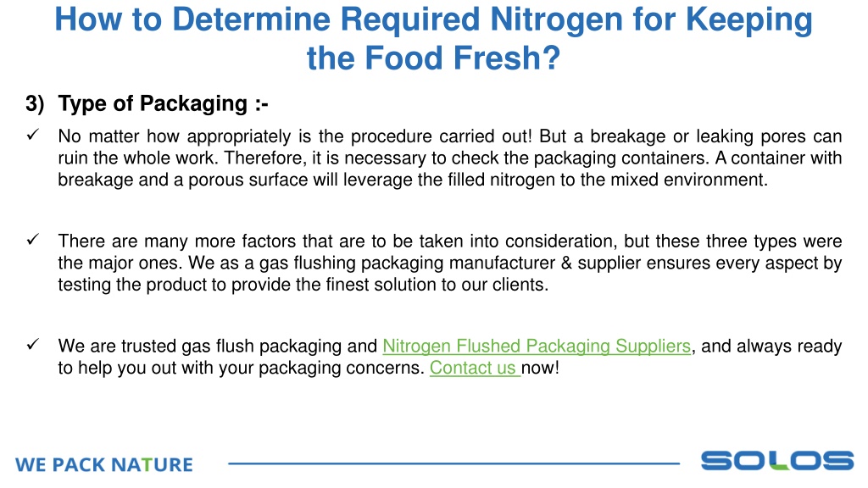Click the slide title heading text
The image size is (868, 488).
[x=433, y=38]
